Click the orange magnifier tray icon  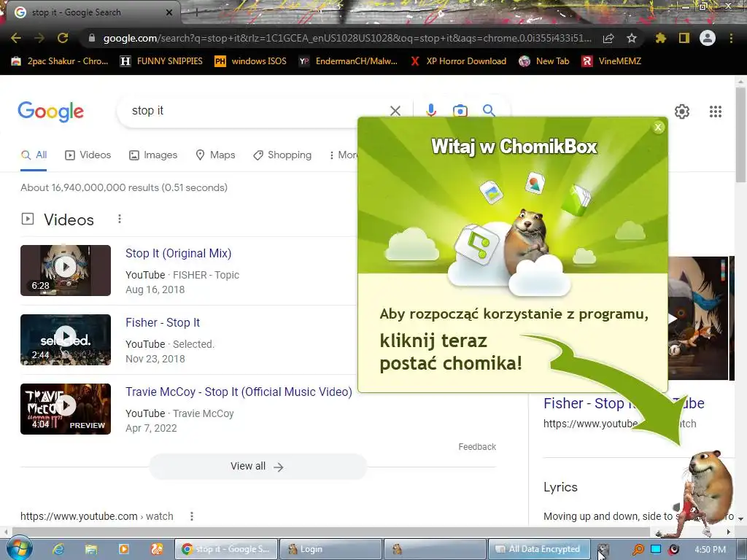pos(638,550)
